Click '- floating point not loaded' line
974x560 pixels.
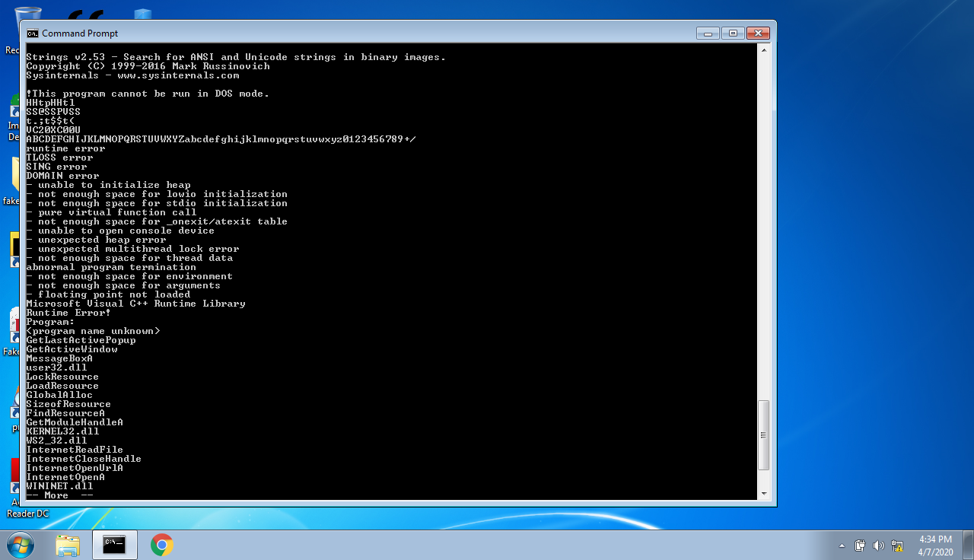(x=108, y=294)
